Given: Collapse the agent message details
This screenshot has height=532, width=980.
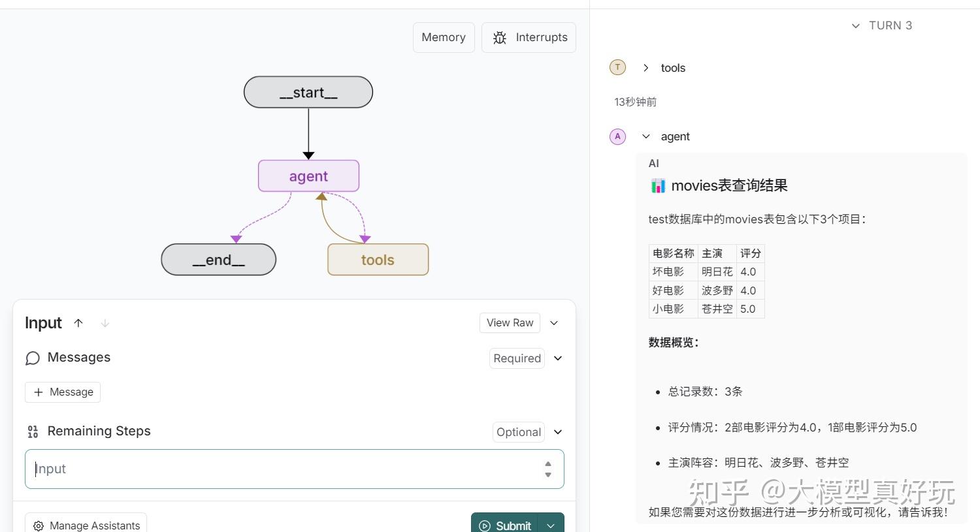Looking at the screenshot, I should (646, 136).
